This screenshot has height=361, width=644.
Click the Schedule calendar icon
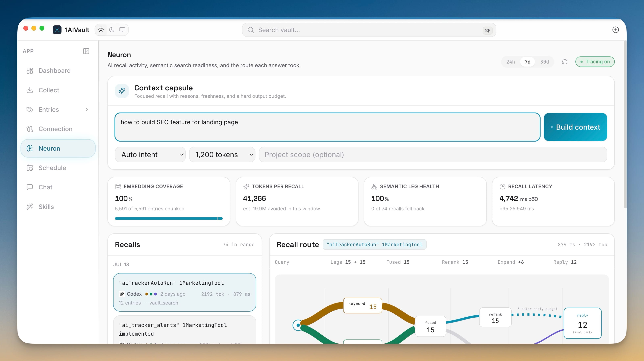point(30,168)
